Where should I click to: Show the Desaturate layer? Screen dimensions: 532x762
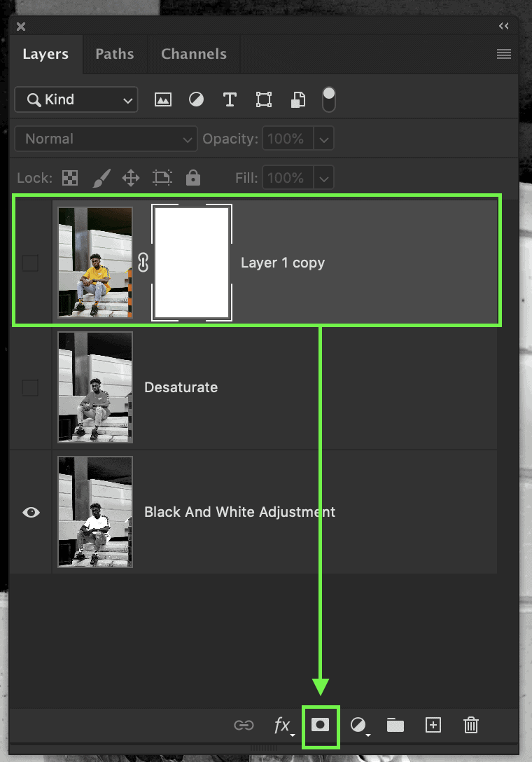(x=30, y=387)
